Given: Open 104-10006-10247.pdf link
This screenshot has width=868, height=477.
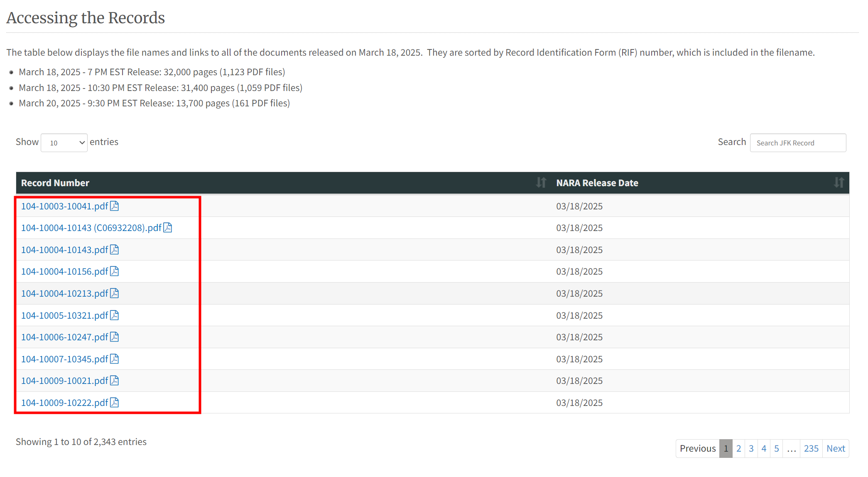Looking at the screenshot, I should pos(64,337).
